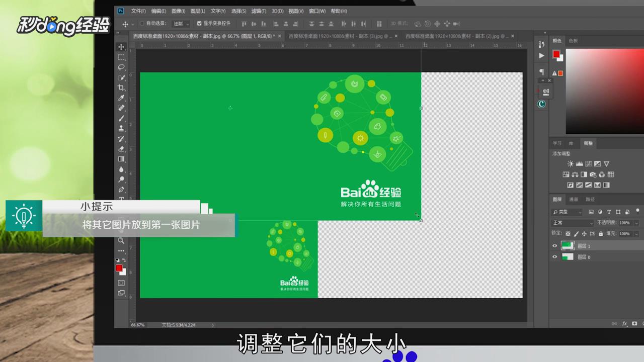644x362 pixels.
Task: Toggle lock transparent pixels
Action: [x=568, y=234]
